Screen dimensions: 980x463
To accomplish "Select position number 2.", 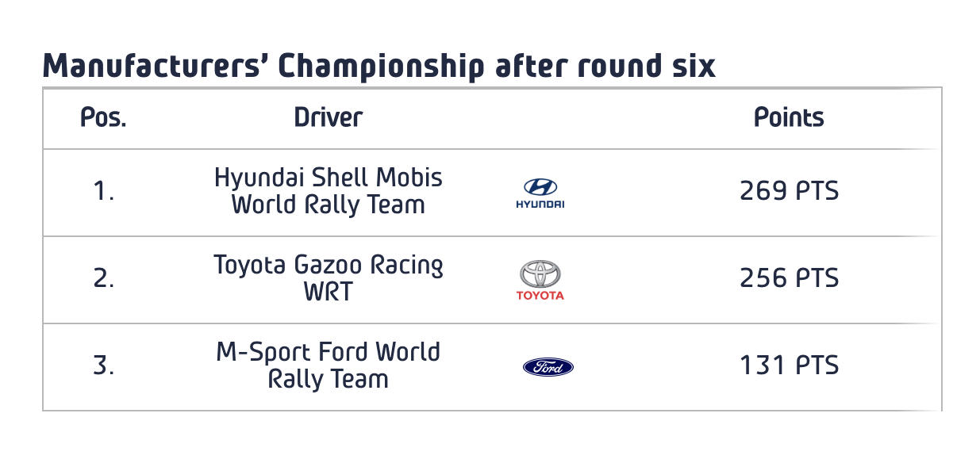I will [103, 278].
